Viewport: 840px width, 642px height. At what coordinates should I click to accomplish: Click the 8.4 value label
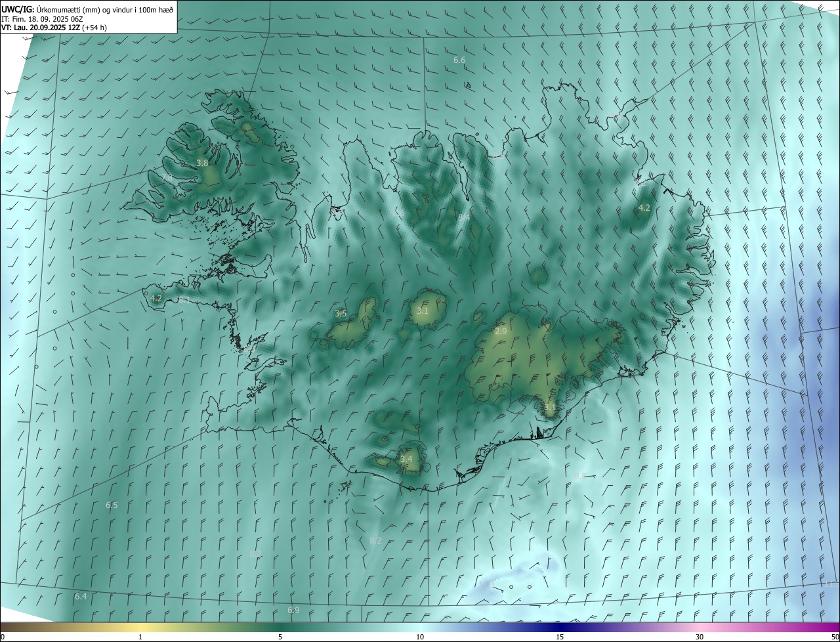coord(464,218)
